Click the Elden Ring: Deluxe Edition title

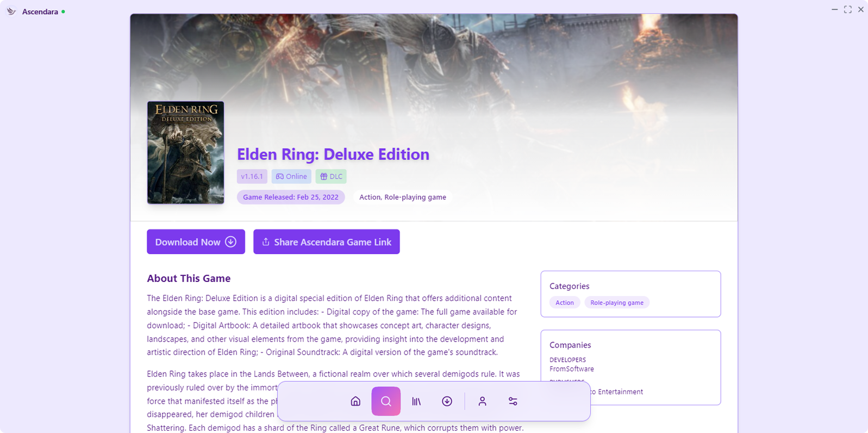333,154
